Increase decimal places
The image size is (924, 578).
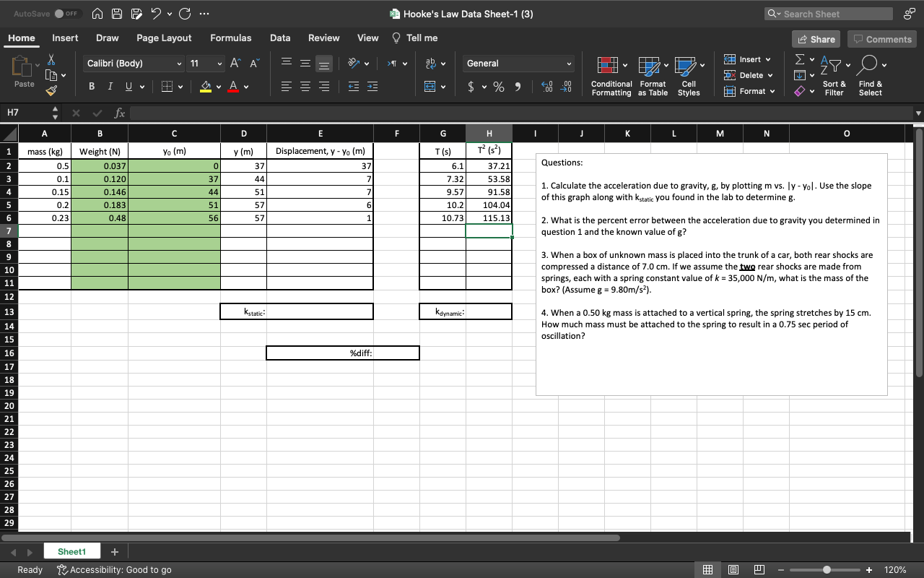point(546,86)
